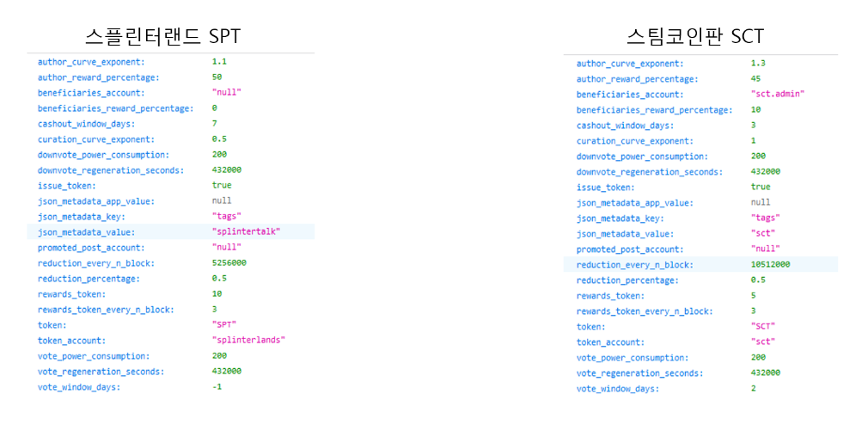Select the "SPT" token value
868x425 pixels.
pyautogui.click(x=224, y=324)
